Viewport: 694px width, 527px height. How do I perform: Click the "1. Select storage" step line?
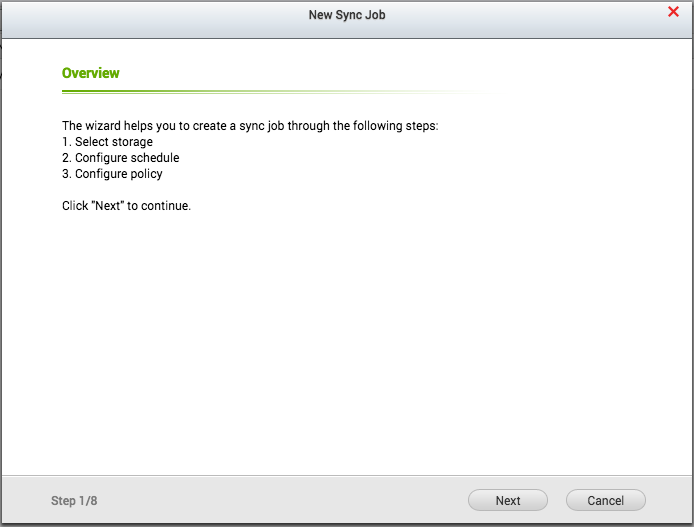107,142
